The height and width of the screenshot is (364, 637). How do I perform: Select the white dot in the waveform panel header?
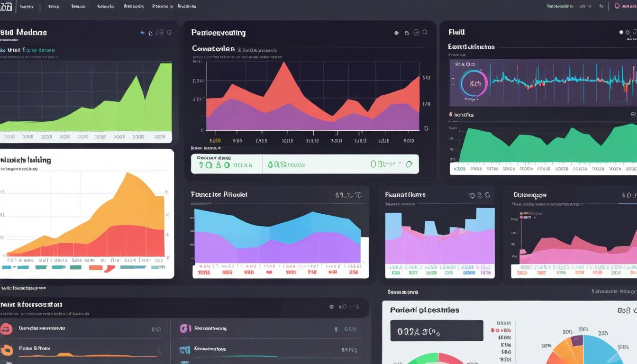pos(621,32)
